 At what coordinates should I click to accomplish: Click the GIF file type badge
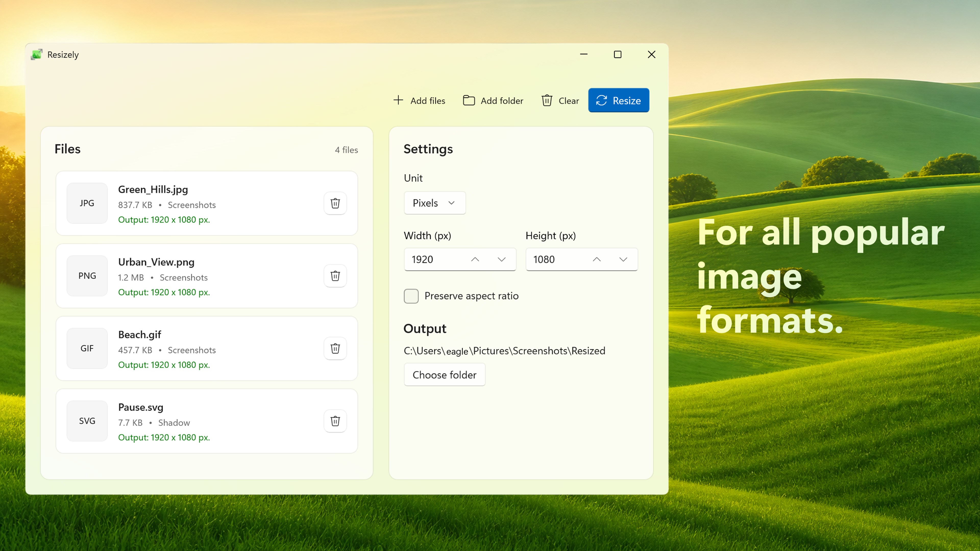point(87,348)
